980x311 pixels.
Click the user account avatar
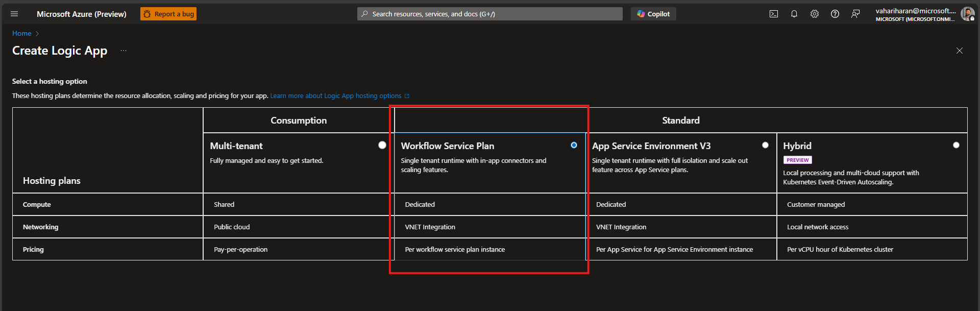(967, 14)
